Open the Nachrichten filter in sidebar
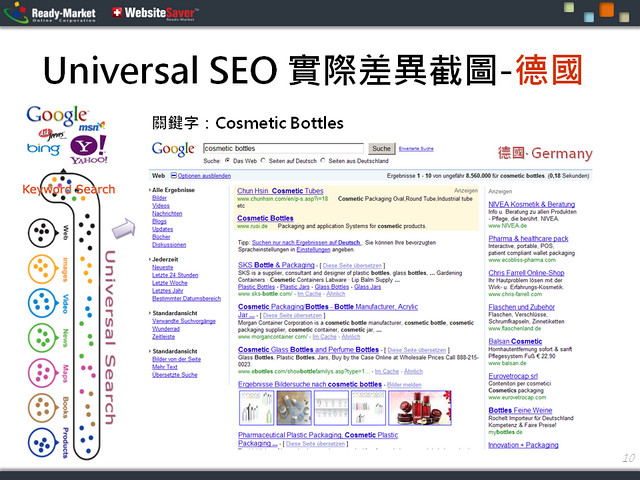This screenshot has width=640, height=480. 167,213
